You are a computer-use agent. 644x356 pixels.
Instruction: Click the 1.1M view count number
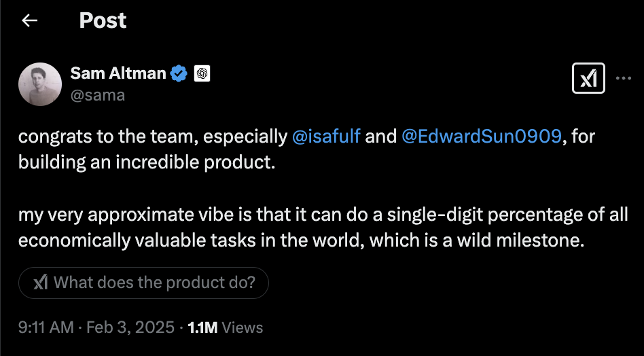point(202,327)
